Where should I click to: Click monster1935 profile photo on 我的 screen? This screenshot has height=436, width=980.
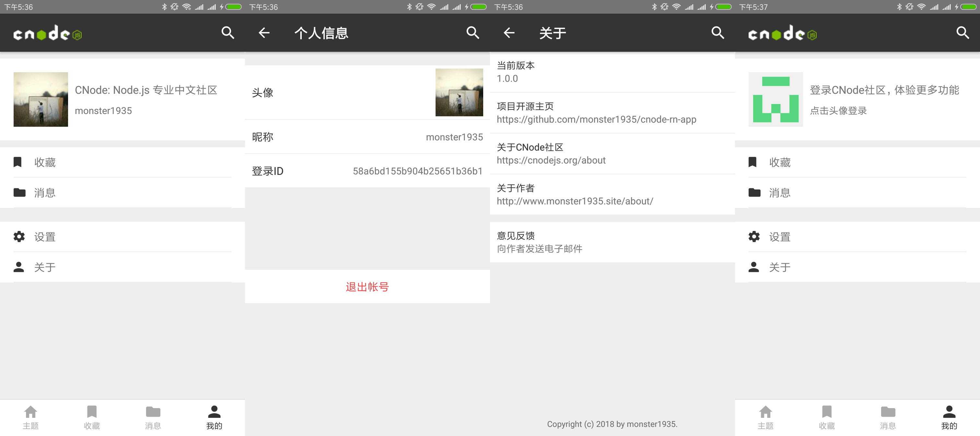point(41,99)
